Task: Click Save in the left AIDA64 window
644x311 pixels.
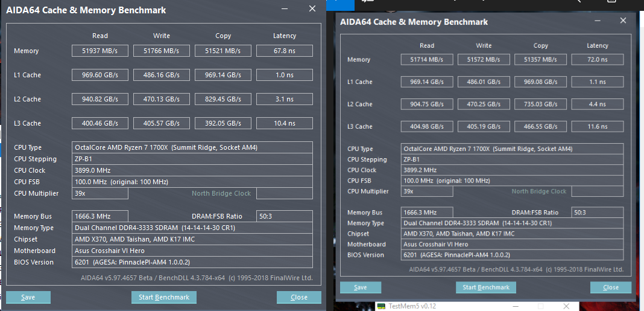Action: coord(28,297)
